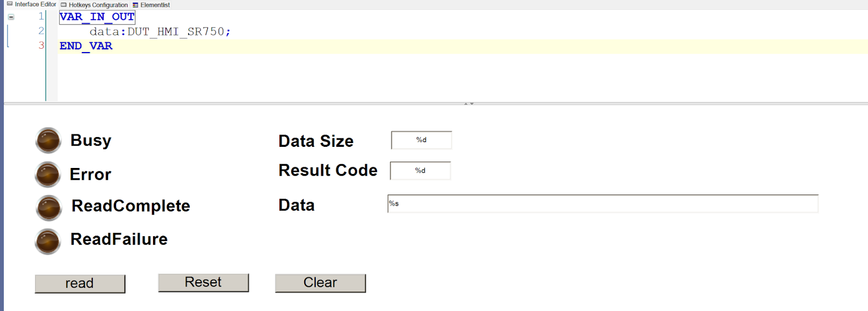This screenshot has height=311, width=868.
Task: Select the Result Code value field
Action: [420, 171]
